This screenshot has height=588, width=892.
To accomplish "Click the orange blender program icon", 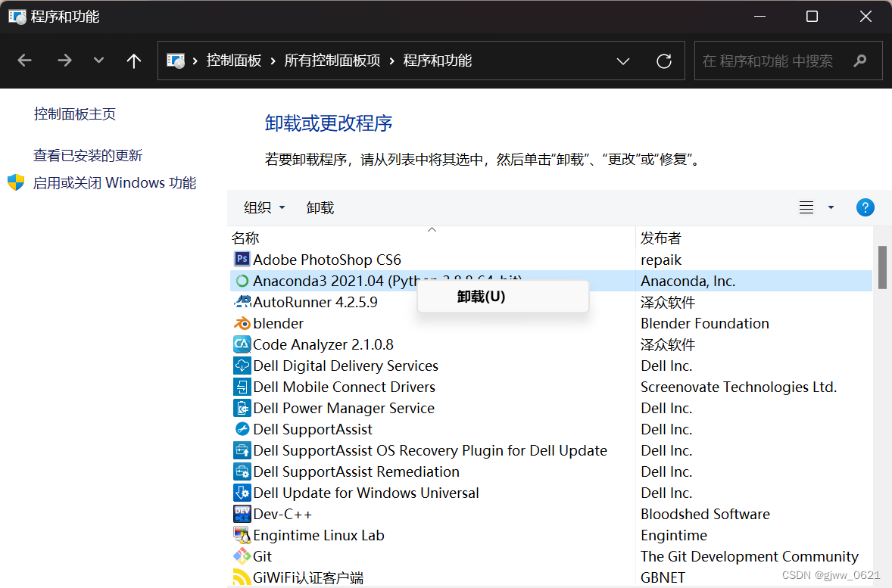I will tap(242, 323).
